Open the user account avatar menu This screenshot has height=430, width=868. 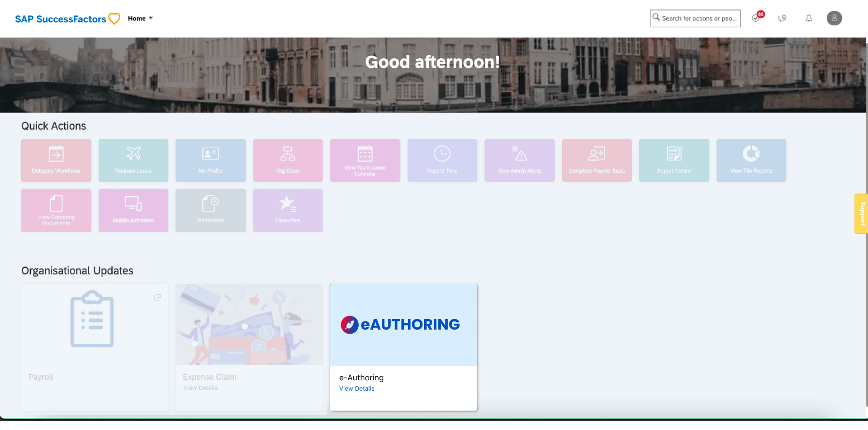[834, 18]
